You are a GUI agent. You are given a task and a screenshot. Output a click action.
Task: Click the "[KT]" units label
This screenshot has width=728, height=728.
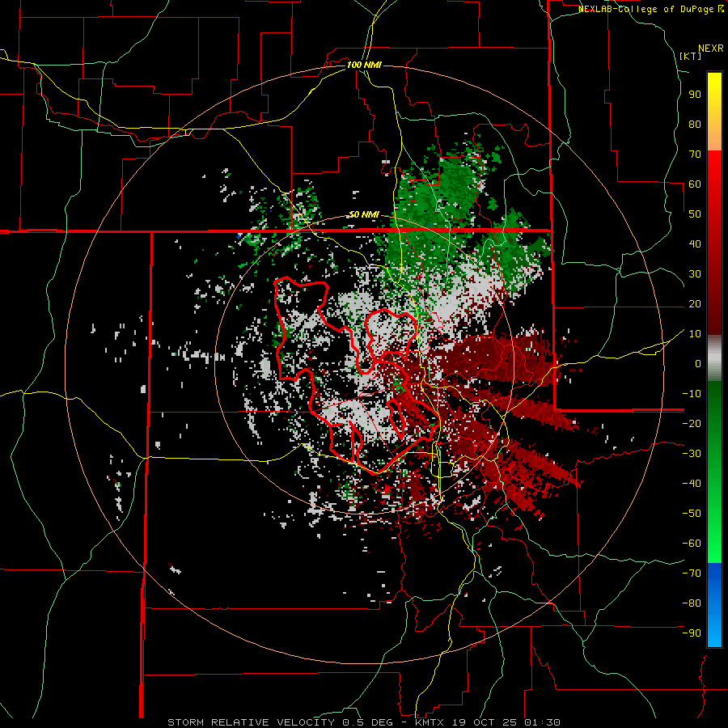tap(691, 56)
